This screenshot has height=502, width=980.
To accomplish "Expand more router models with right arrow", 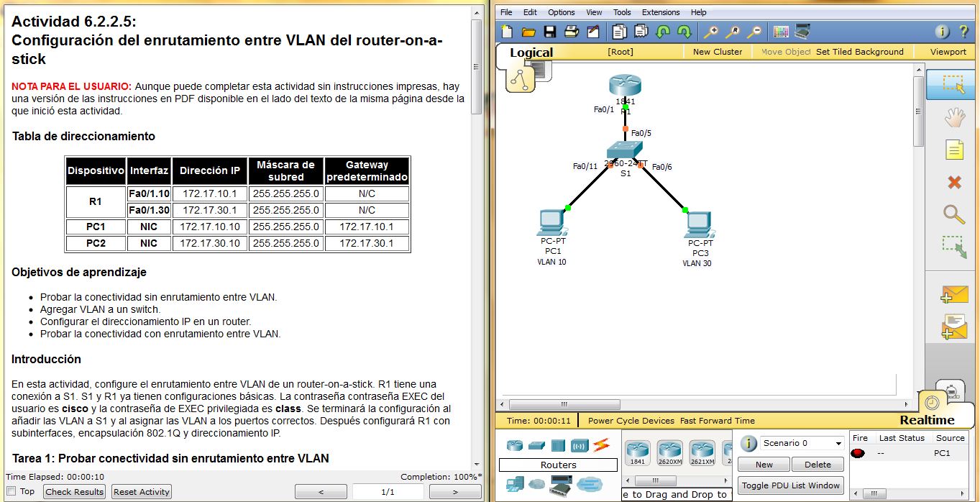I will (x=727, y=479).
